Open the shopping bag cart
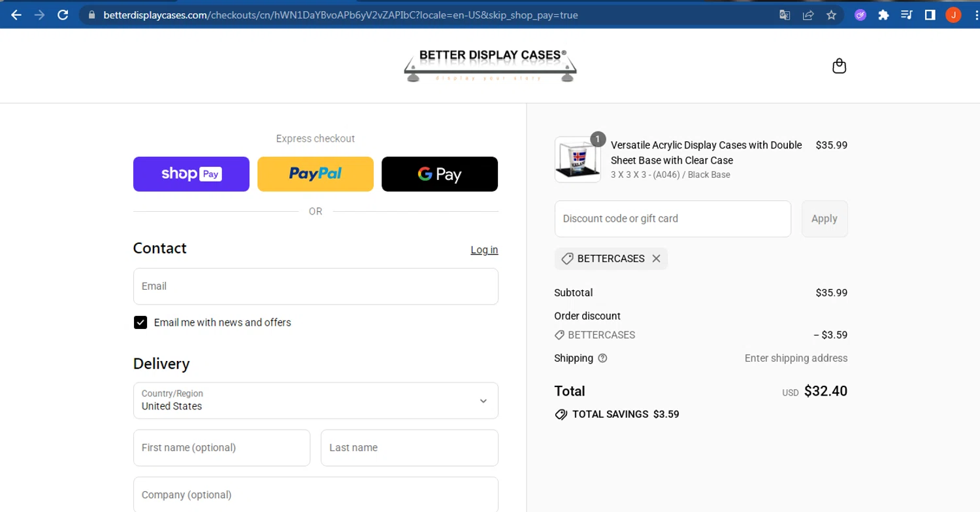The image size is (980, 512). [x=840, y=66]
